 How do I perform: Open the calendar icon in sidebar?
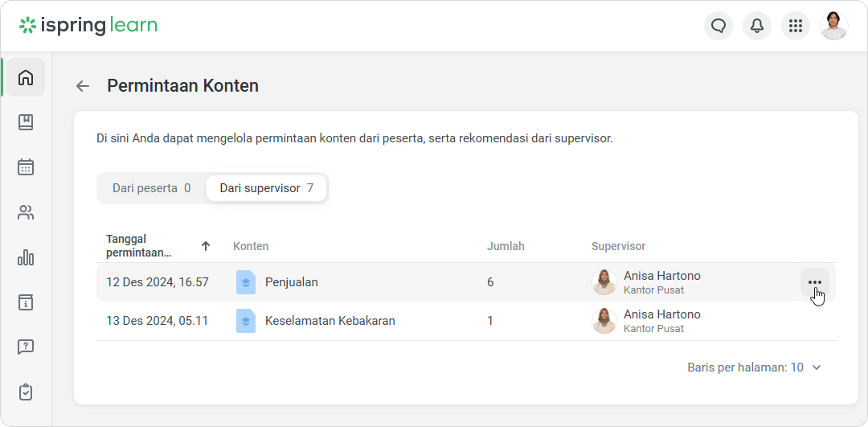pyautogui.click(x=26, y=167)
